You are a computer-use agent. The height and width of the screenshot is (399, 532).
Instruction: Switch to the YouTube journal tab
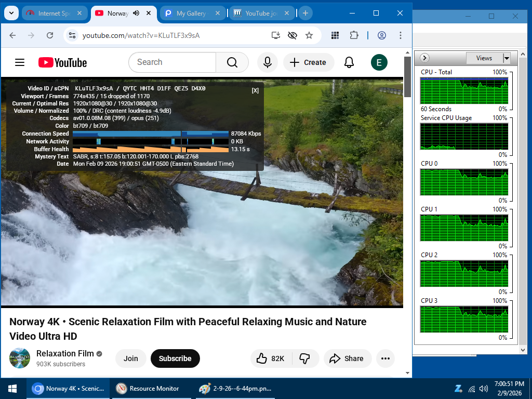click(261, 13)
